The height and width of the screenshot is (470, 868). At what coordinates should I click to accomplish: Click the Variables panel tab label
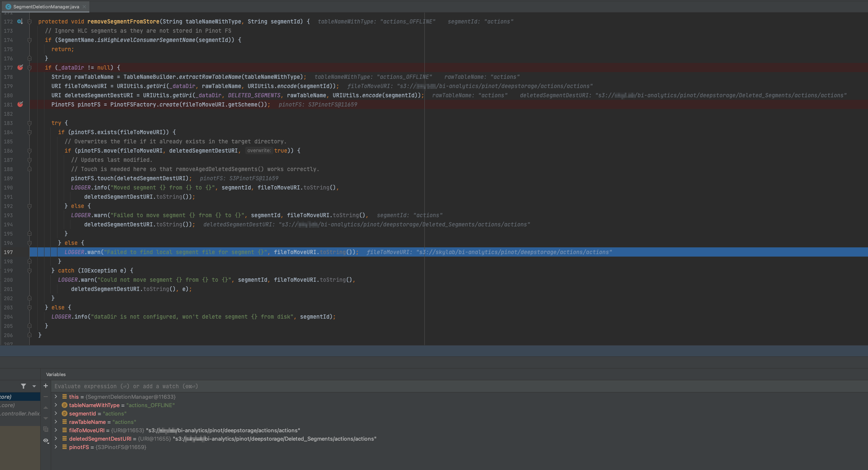[x=56, y=374]
